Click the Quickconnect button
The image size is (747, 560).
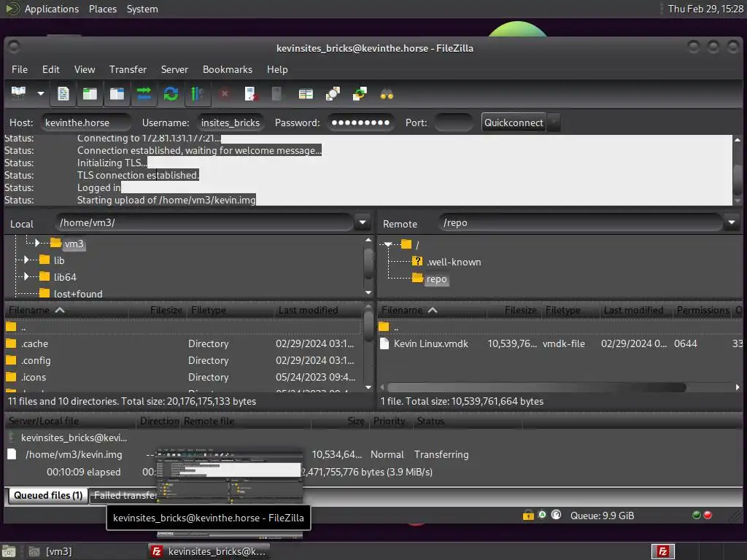click(514, 122)
